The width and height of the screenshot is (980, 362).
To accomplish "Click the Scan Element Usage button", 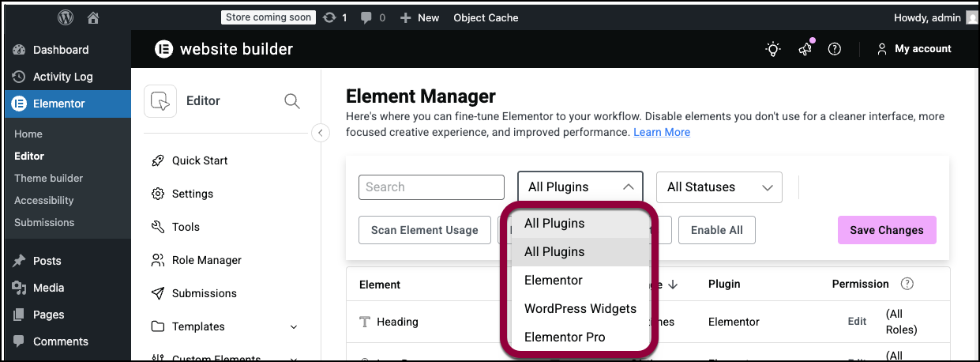I will coord(424,230).
